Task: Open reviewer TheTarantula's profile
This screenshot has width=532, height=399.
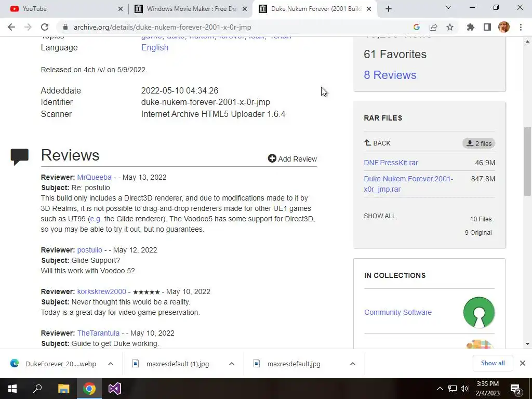Action: tap(98, 333)
